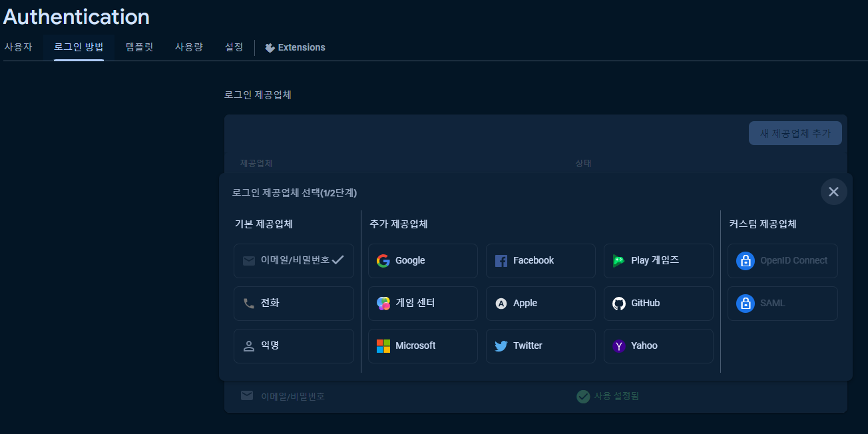Screen dimensions: 868x434
Task: Click the Facebook logo icon
Action: tap(501, 261)
